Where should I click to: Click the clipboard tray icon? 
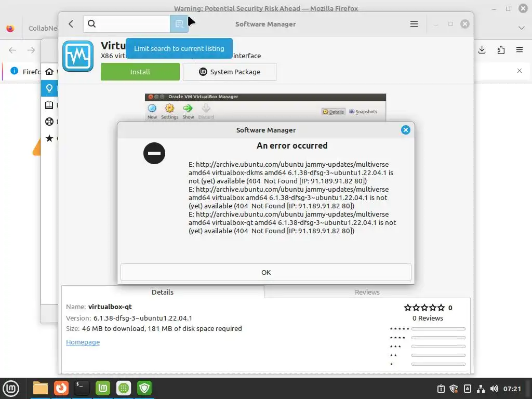tap(441, 389)
